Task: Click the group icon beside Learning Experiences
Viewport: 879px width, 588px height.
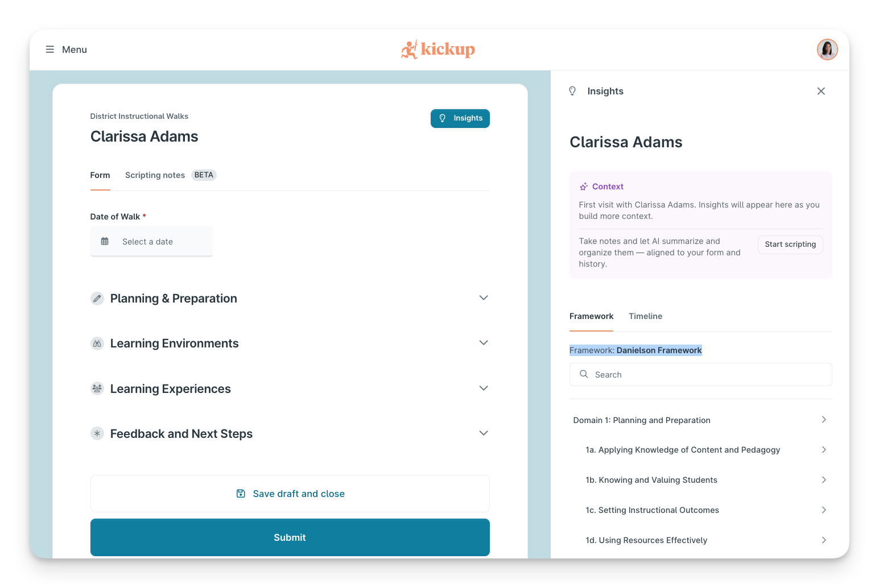Action: pos(97,388)
